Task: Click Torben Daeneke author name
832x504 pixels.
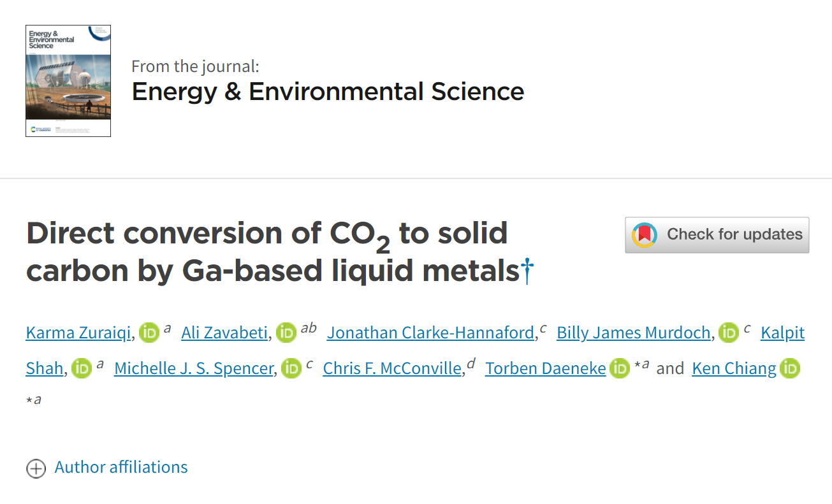Action: 545,368
